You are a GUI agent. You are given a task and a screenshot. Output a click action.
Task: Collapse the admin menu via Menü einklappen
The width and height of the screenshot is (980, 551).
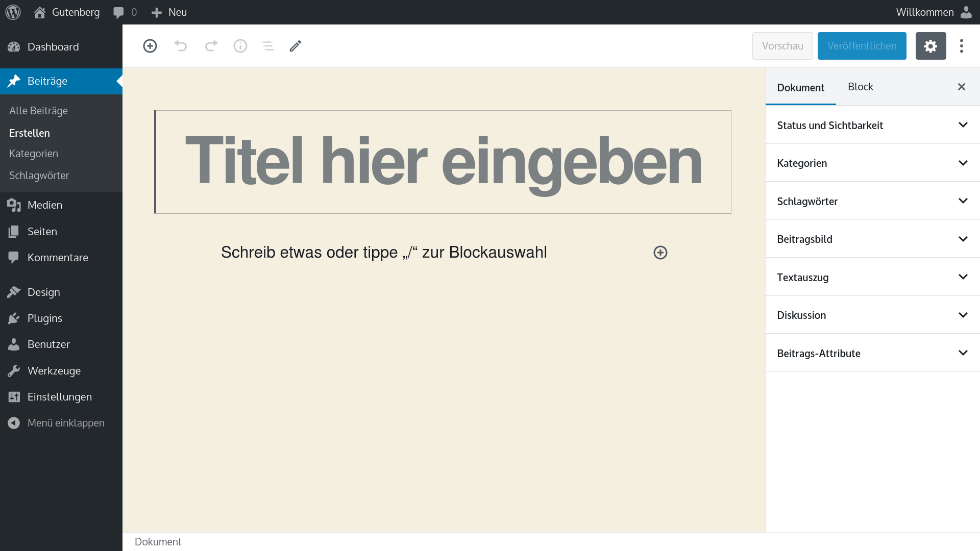(x=66, y=422)
